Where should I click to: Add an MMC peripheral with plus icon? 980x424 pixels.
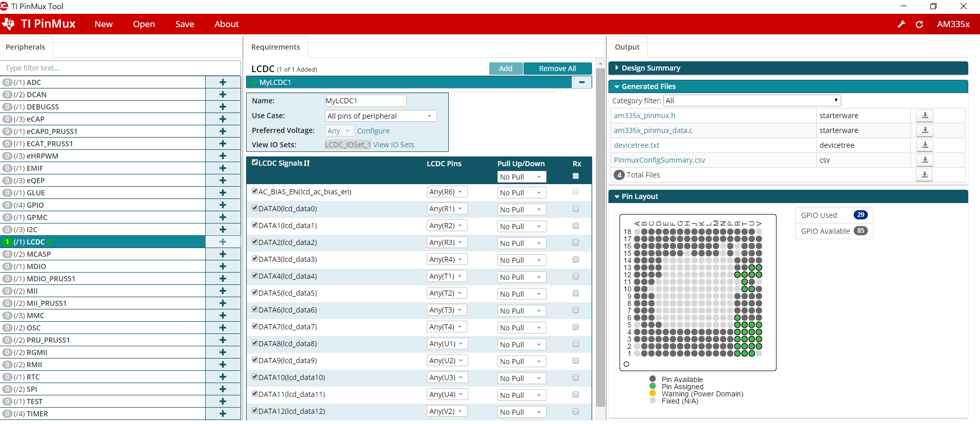223,316
